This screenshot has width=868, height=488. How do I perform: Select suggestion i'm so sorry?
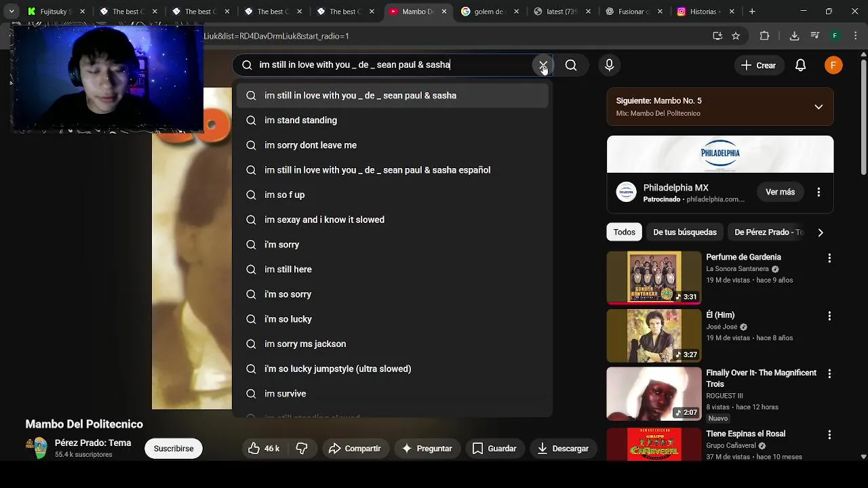click(393, 294)
